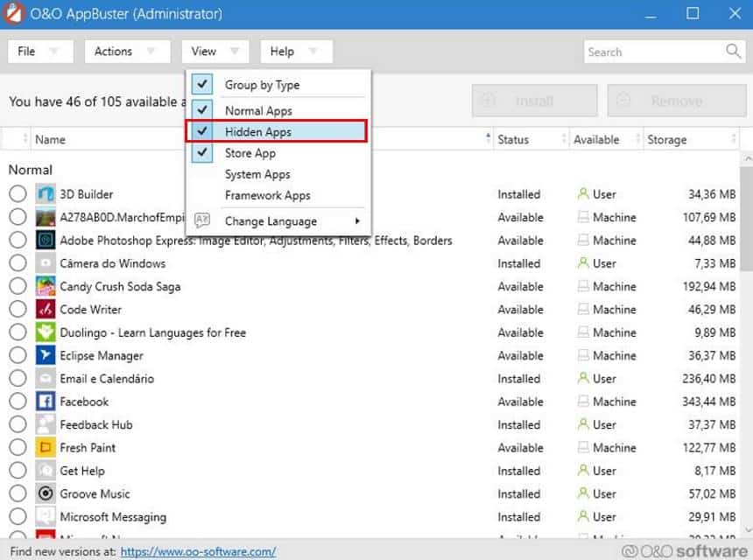Click the scrollbar up arrow
Image resolution: width=753 pixels, height=560 pixels.
[x=747, y=157]
